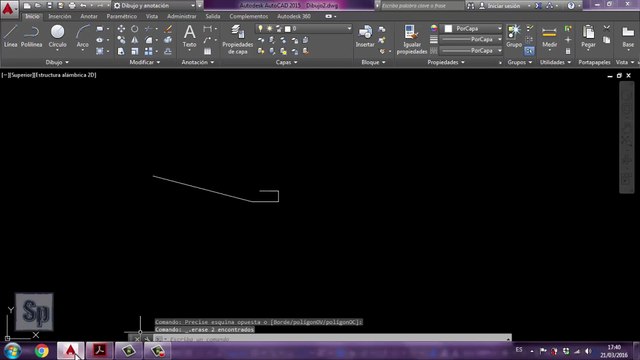Open the Salida ribbon tab

point(213,16)
